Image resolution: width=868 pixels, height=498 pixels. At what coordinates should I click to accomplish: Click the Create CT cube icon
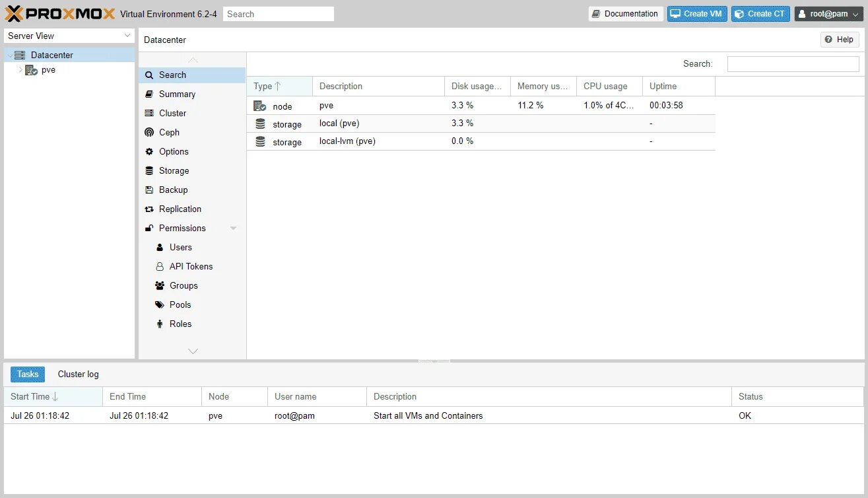[x=739, y=14]
